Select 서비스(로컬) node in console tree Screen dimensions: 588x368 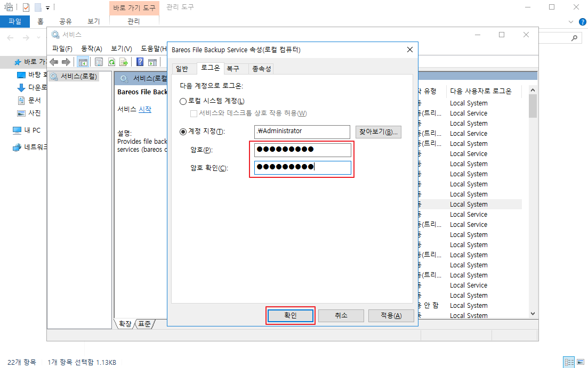[79, 77]
